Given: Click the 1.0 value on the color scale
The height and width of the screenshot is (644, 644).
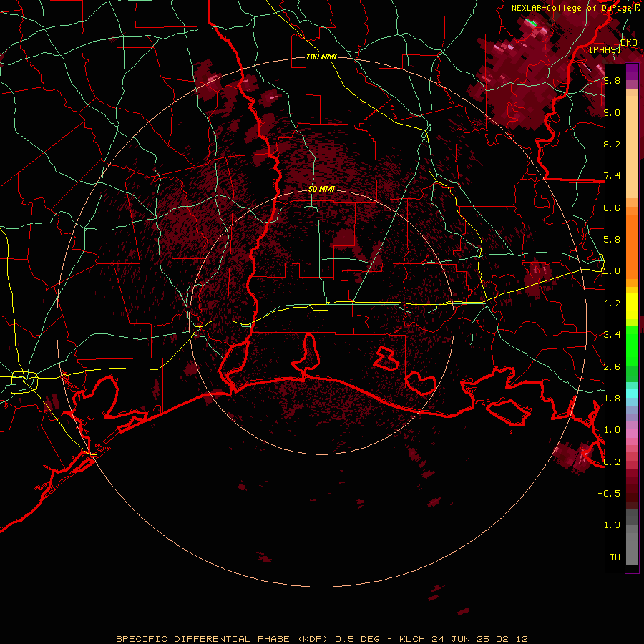Looking at the screenshot, I should click(x=612, y=430).
